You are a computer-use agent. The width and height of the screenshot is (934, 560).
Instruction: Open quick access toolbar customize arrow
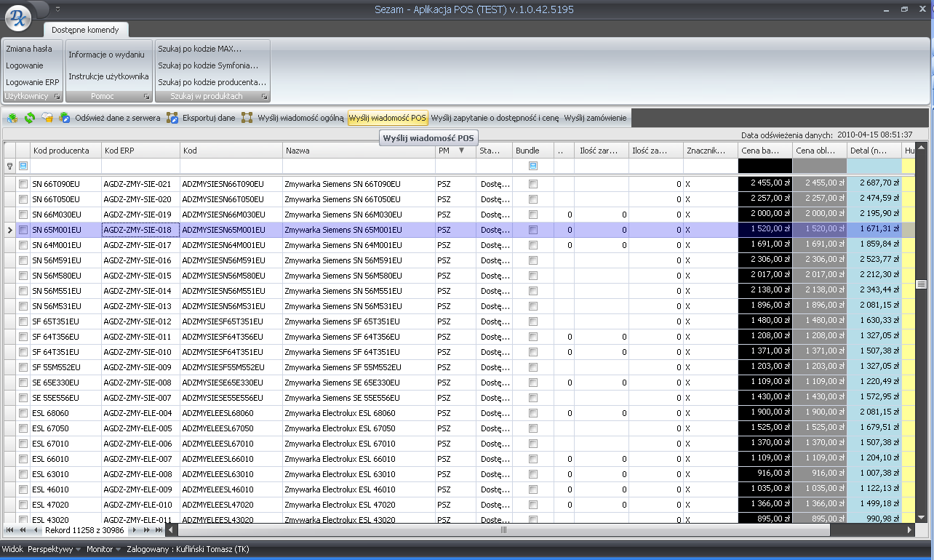57,9
